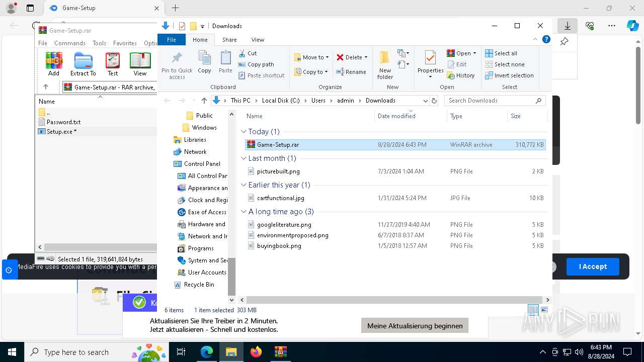
Task: Open the File tab in Explorer
Action: coord(172,40)
